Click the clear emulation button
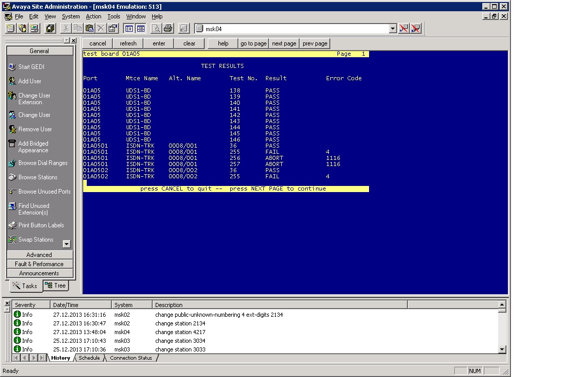 [x=189, y=43]
